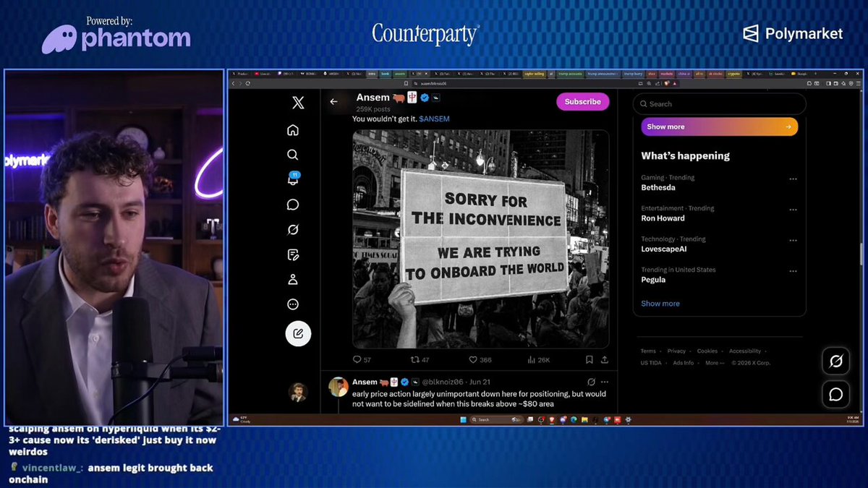Switch to the 'markets' browser tab
This screenshot has height=488, width=868.
pyautogui.click(x=667, y=74)
